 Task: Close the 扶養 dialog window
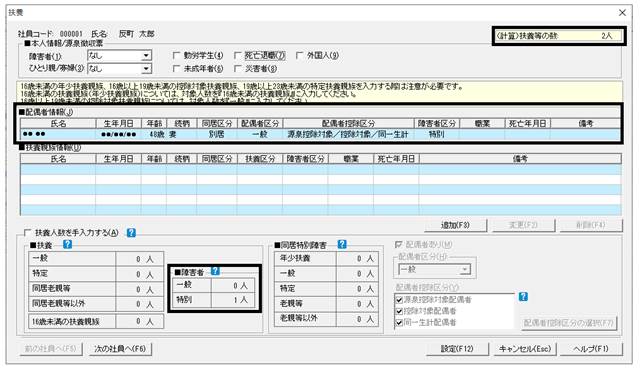click(x=622, y=13)
